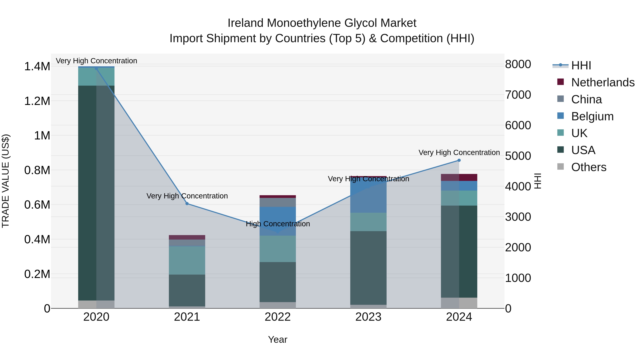644x362 pixels.
Task: Toggle the USA legend entry
Action: tap(576, 150)
